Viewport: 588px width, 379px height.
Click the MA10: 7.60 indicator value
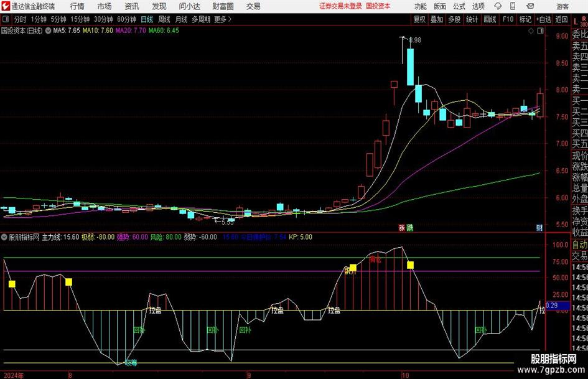pos(98,30)
